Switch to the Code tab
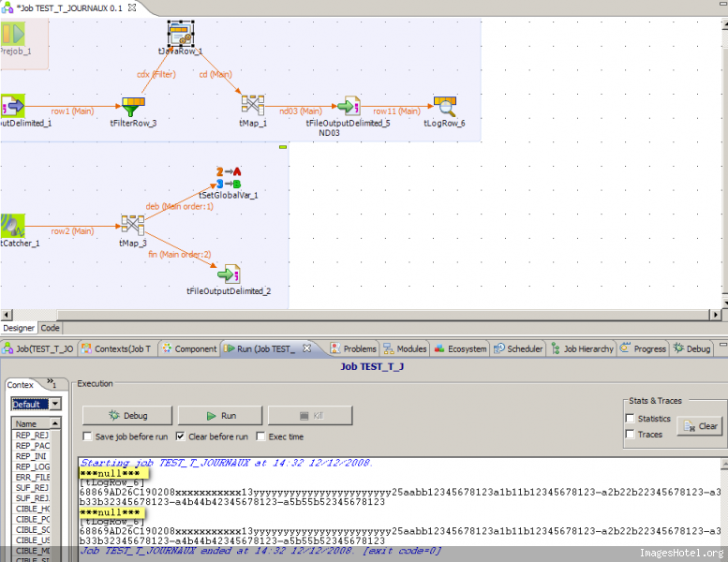Image resolution: width=728 pixels, height=562 pixels. tap(50, 328)
